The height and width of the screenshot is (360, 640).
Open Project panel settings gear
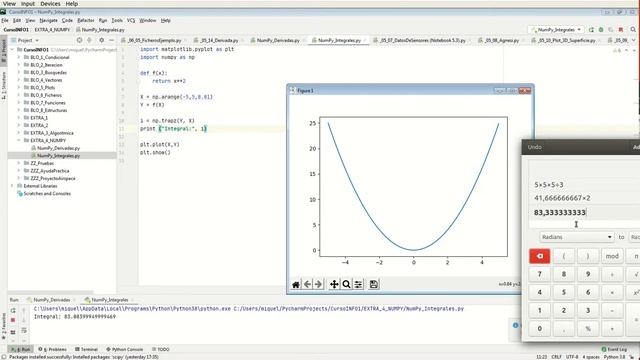point(102,40)
